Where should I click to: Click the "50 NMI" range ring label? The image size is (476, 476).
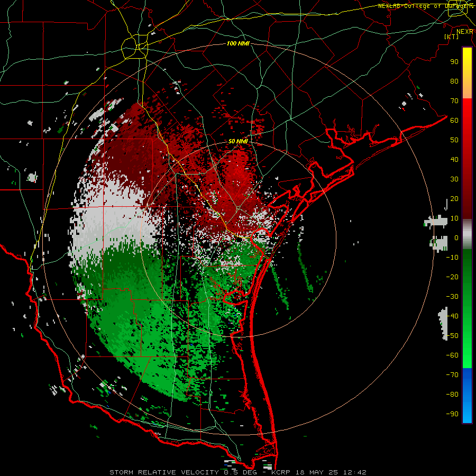coord(238,141)
